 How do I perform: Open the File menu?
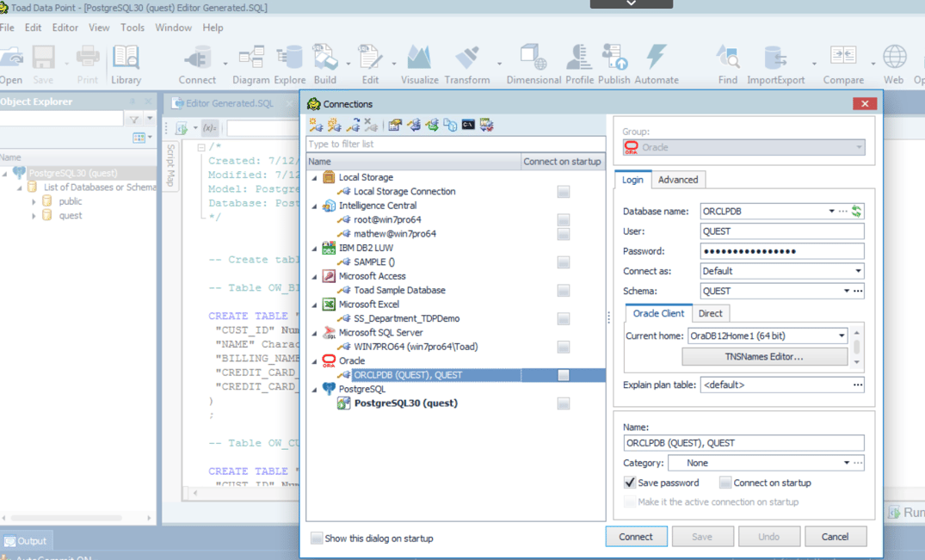[7, 28]
